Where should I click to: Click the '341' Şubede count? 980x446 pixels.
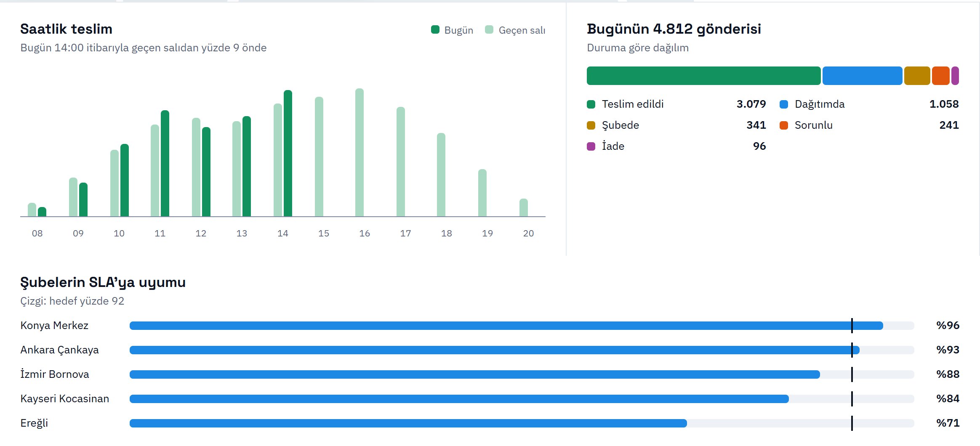tap(756, 125)
